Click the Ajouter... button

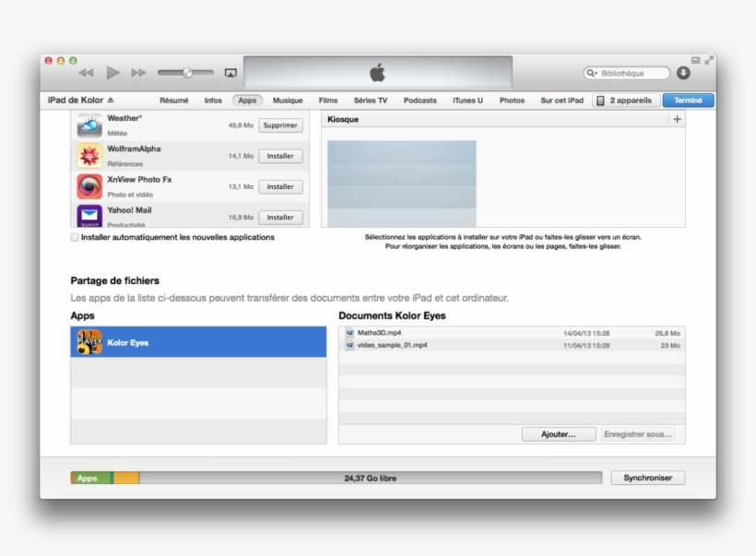(x=559, y=434)
